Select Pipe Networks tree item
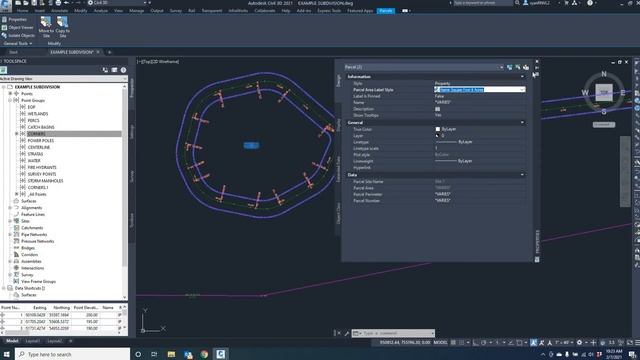Screen dimensions: 640x360 click(x=34, y=235)
